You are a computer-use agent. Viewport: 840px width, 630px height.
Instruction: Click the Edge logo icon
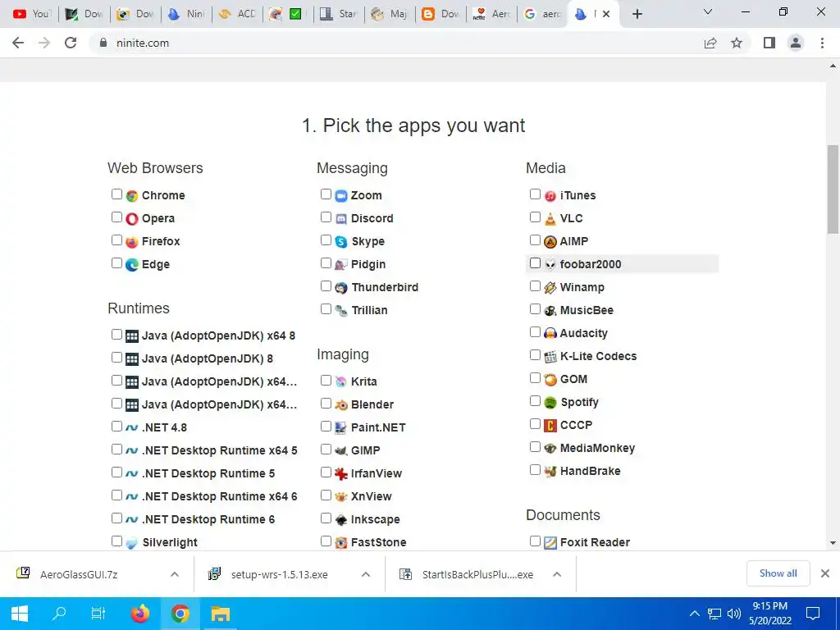coord(132,265)
